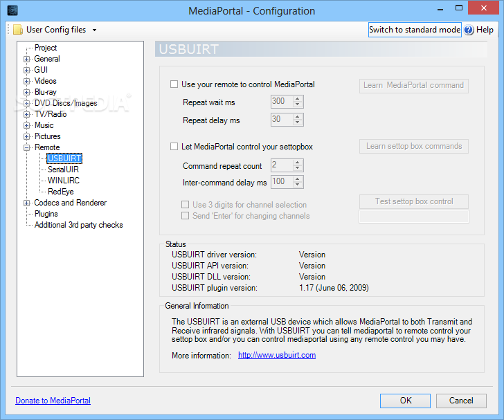
Task: Select the Project tree item
Action: click(x=46, y=48)
